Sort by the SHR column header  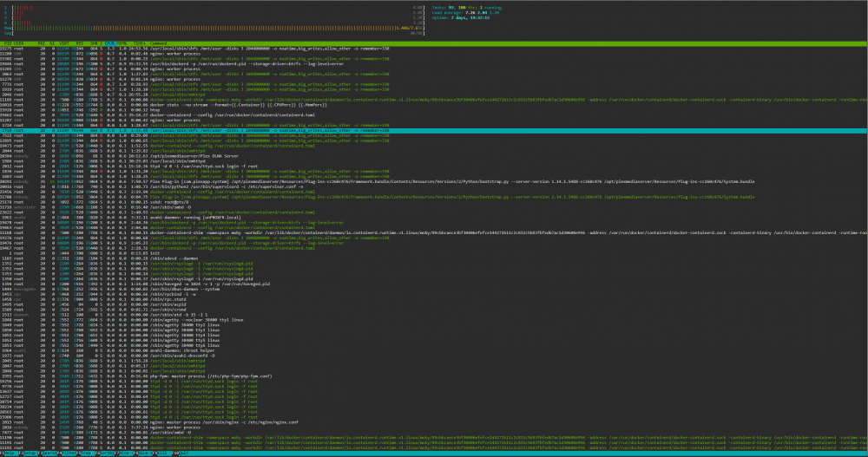pos(94,43)
